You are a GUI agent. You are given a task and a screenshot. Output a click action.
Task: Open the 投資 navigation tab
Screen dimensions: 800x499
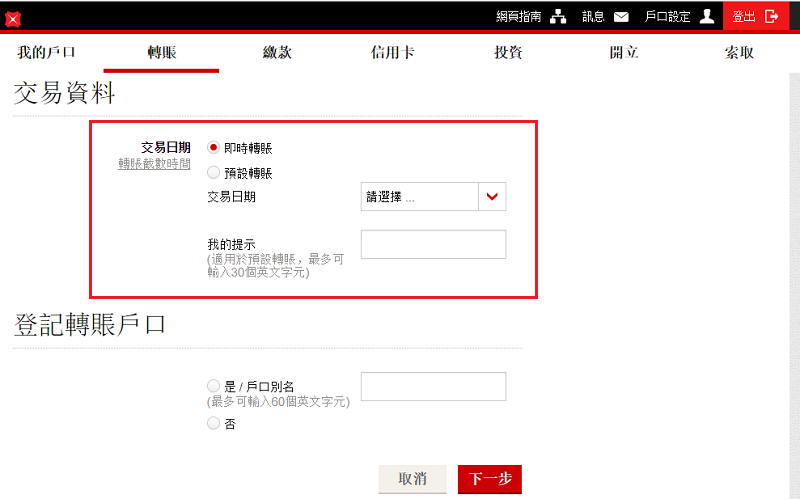(508, 53)
